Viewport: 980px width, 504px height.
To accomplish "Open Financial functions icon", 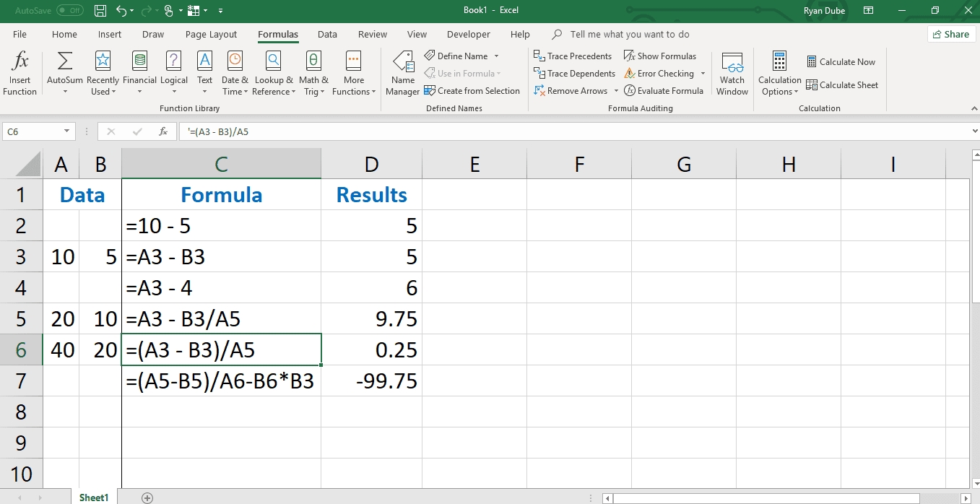I will 140,61.
